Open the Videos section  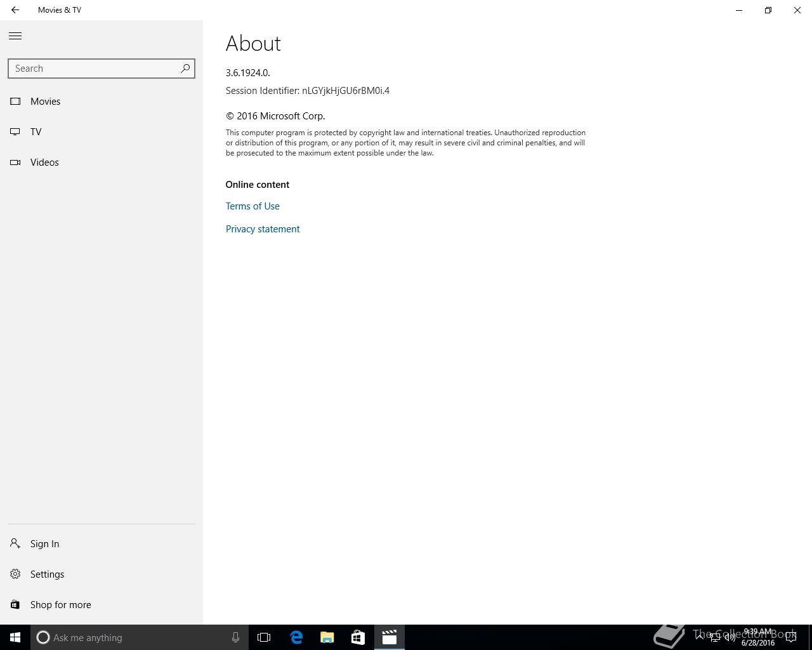[x=101, y=162]
